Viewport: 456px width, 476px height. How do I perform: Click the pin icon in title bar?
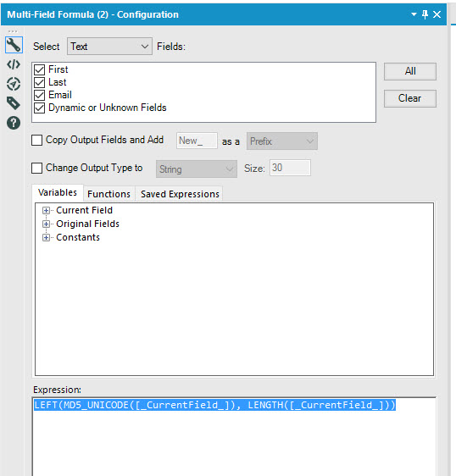coord(425,14)
